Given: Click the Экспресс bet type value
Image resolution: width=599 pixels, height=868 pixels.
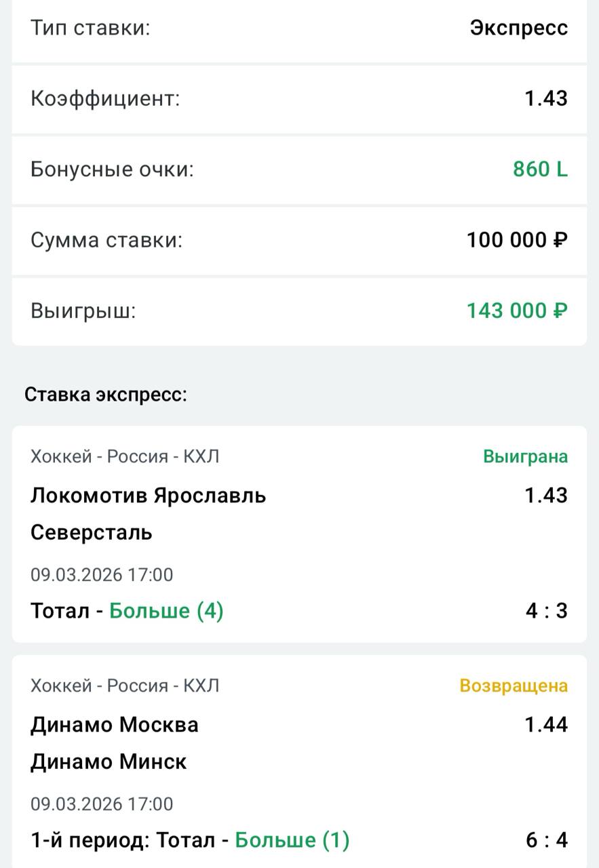Looking at the screenshot, I should click(518, 28).
